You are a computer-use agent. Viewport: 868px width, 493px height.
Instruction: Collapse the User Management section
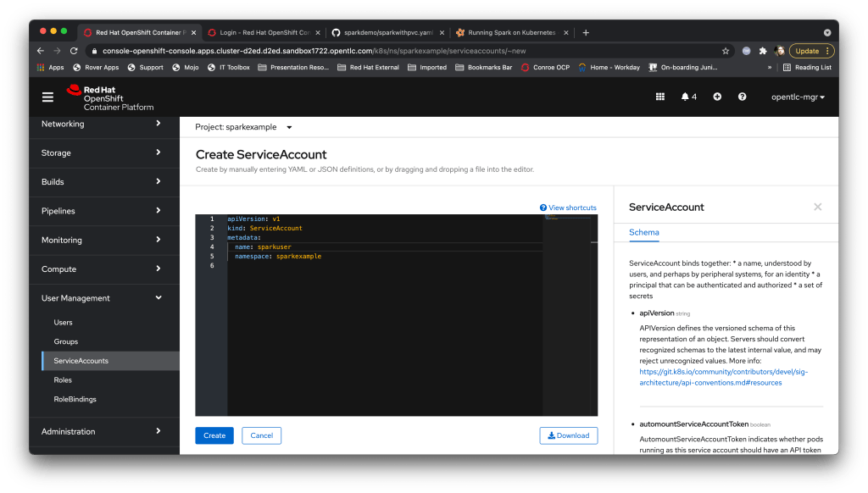pos(102,298)
